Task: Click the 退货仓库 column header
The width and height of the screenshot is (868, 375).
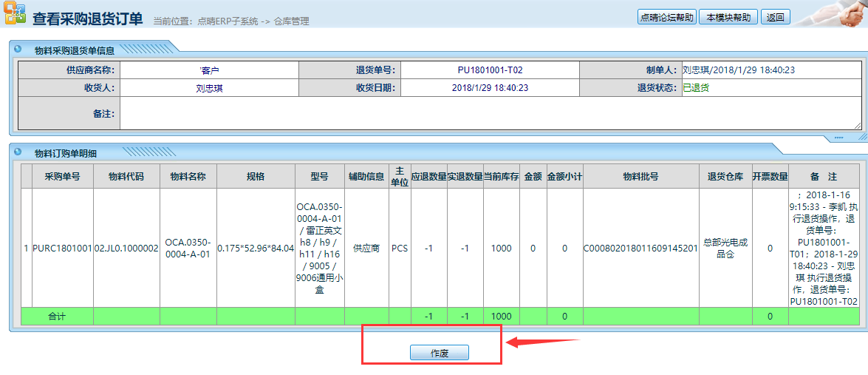Action: 725,177
